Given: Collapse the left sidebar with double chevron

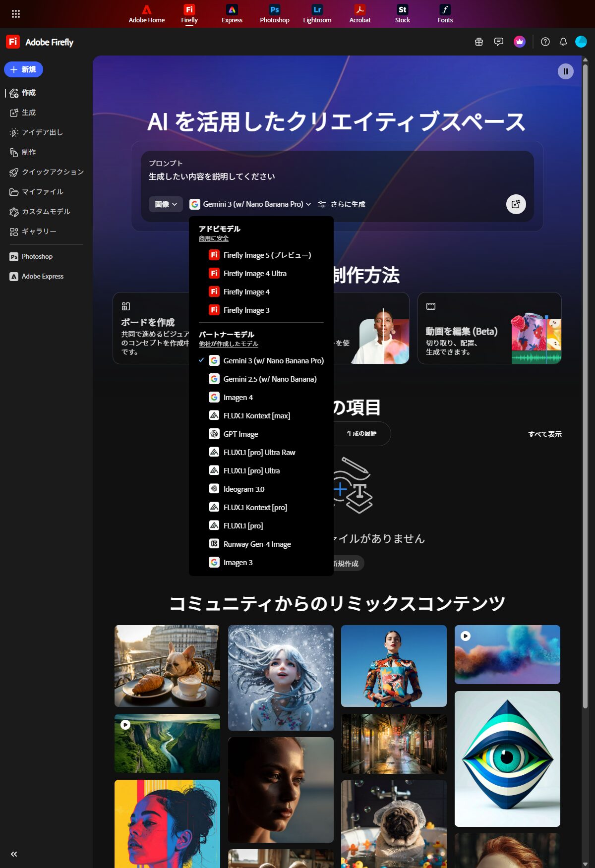Looking at the screenshot, I should click(x=14, y=854).
